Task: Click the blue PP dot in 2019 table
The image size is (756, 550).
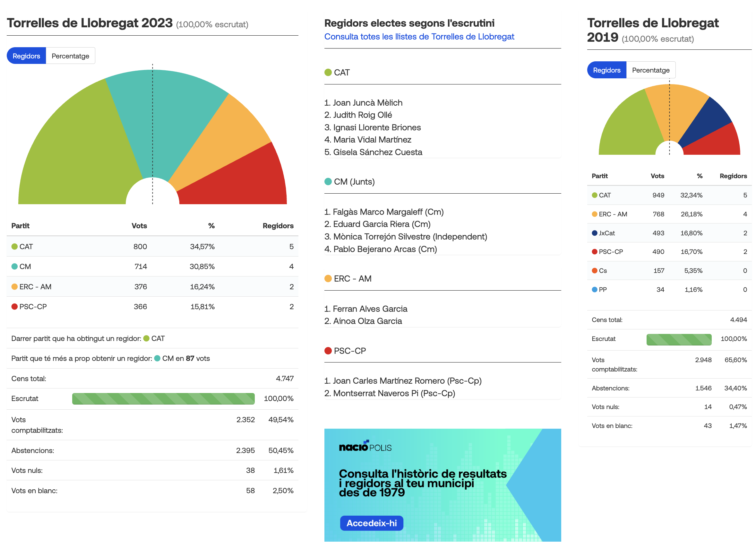Action: tap(595, 290)
